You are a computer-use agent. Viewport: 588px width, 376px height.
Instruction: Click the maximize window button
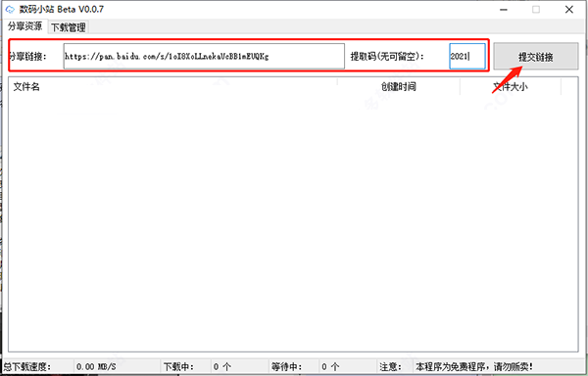[x=536, y=10]
